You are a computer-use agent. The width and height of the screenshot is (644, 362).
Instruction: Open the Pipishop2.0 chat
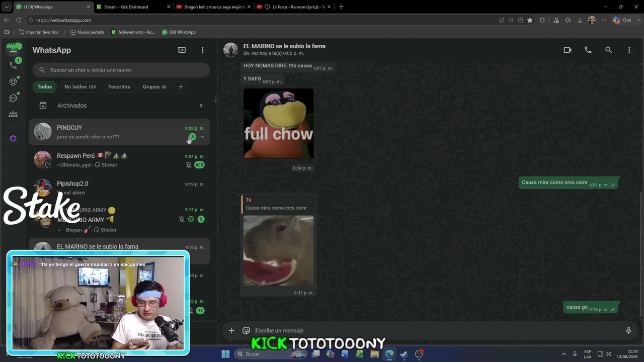(120, 188)
